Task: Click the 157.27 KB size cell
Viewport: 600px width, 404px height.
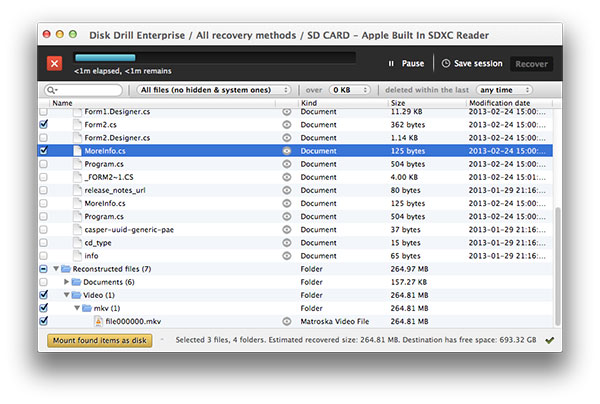Action: coord(409,282)
